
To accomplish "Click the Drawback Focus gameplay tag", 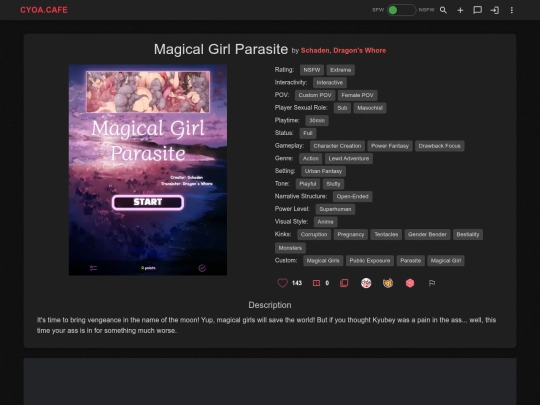I will tap(439, 146).
